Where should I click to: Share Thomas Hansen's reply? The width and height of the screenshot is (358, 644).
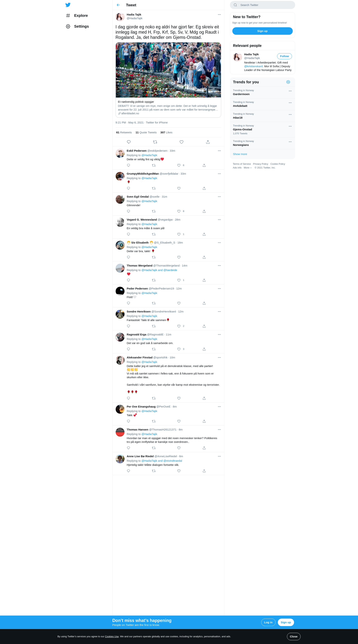click(x=204, y=448)
